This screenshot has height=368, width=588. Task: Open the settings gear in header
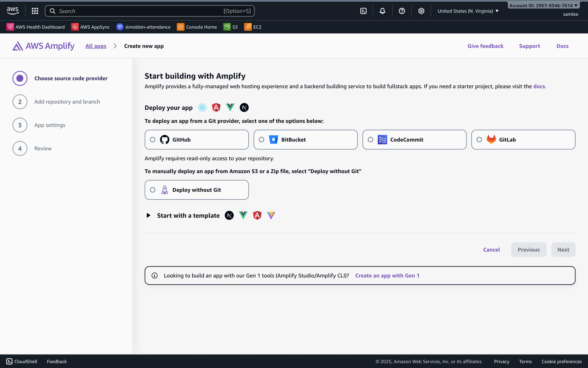click(421, 11)
